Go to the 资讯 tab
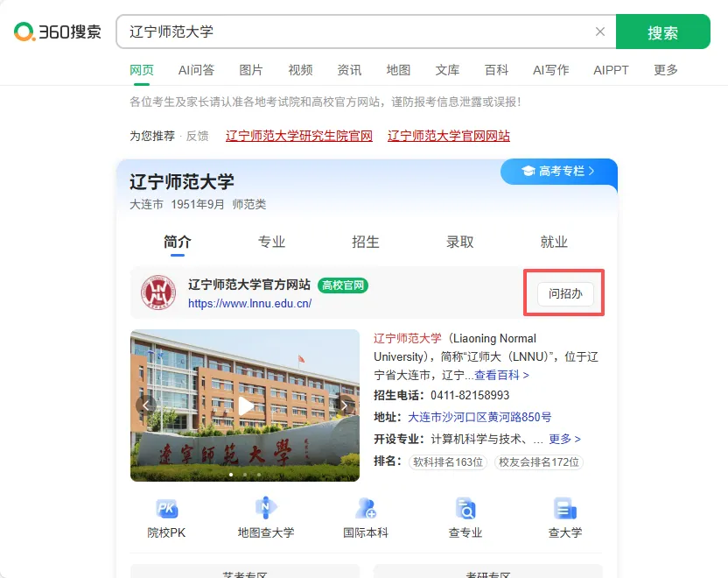The height and width of the screenshot is (578, 728). pos(349,70)
